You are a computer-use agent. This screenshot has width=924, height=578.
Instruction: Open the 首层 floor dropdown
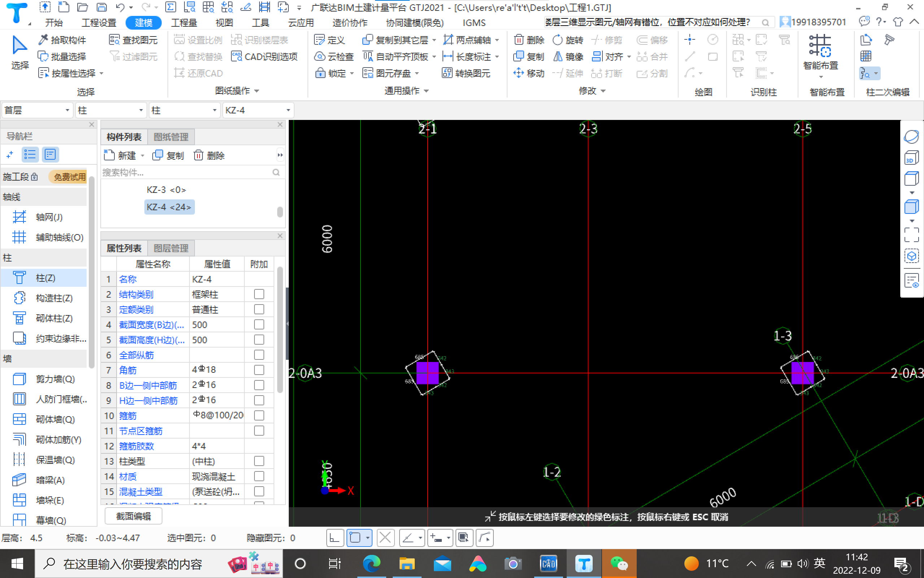(37, 110)
